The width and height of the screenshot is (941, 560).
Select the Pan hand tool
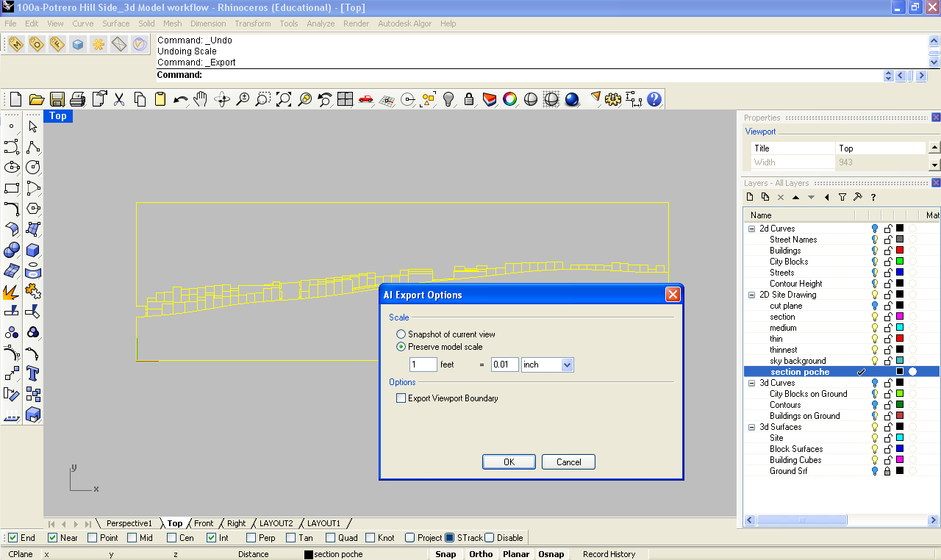[x=201, y=99]
